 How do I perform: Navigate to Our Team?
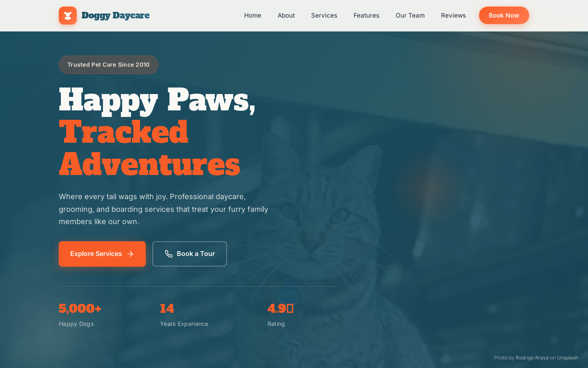click(x=410, y=16)
